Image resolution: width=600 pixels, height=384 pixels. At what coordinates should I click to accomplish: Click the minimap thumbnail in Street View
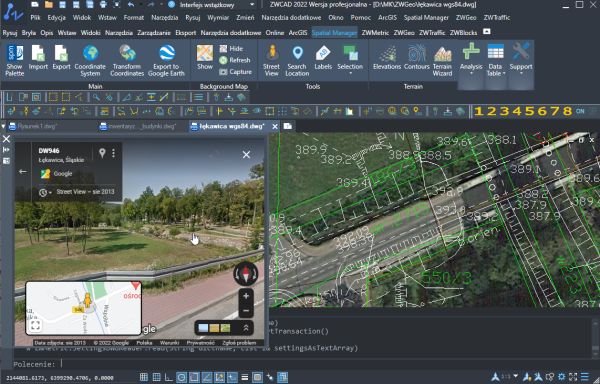(x=83, y=308)
